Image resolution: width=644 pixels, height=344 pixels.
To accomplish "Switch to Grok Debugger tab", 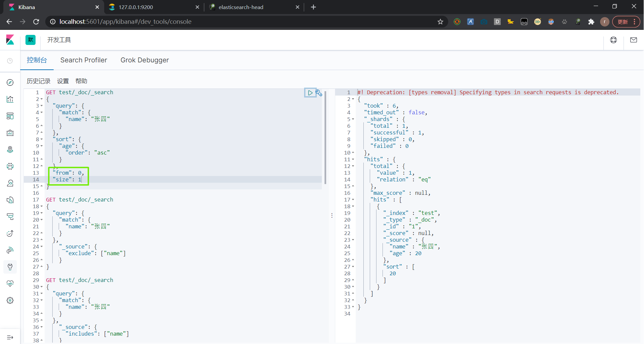I will click(x=145, y=60).
